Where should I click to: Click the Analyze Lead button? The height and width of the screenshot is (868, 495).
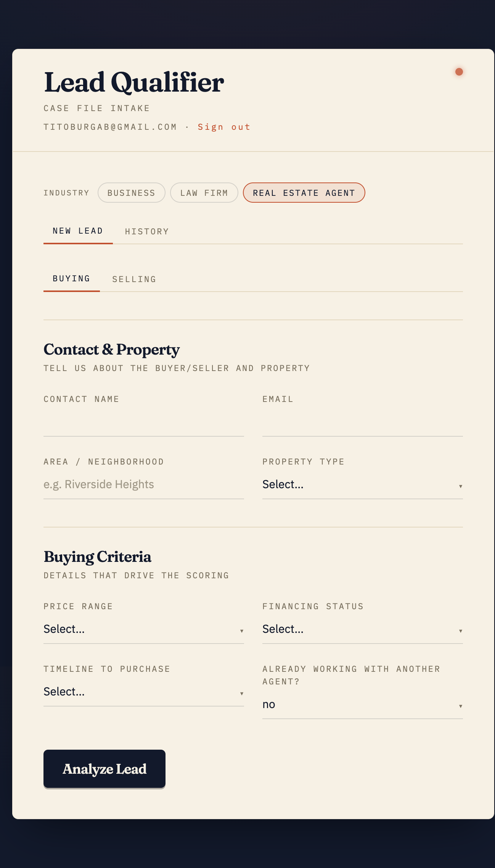click(x=104, y=769)
